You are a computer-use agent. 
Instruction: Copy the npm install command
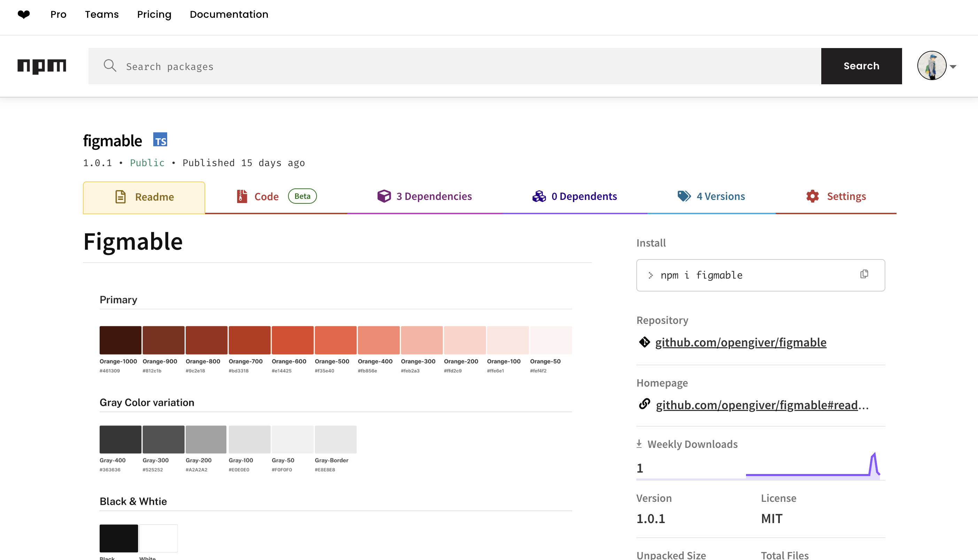point(864,274)
